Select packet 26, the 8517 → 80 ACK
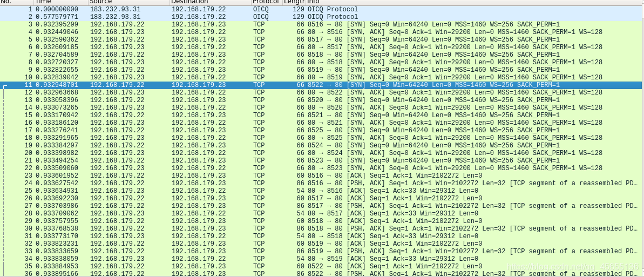The image size is (644, 277). [x=322, y=198]
